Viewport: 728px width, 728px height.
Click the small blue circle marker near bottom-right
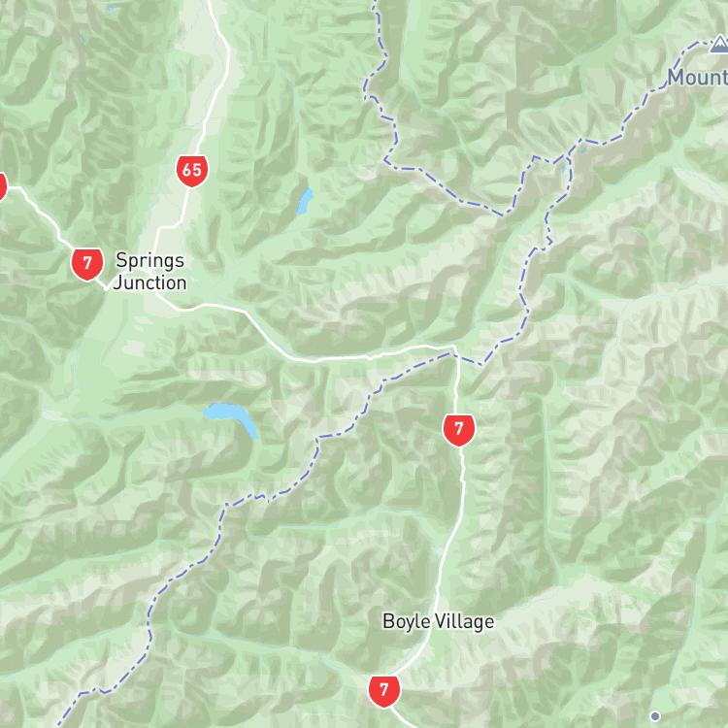[655, 716]
